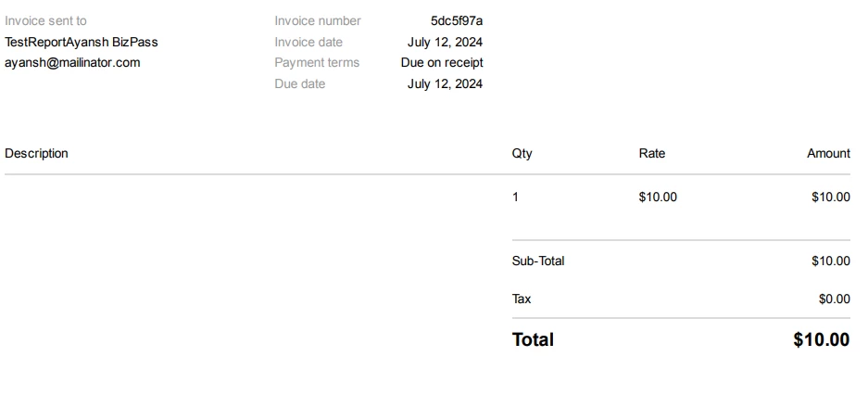This screenshot has height=395, width=868.
Task: Click the Rate column header
Action: click(x=652, y=154)
